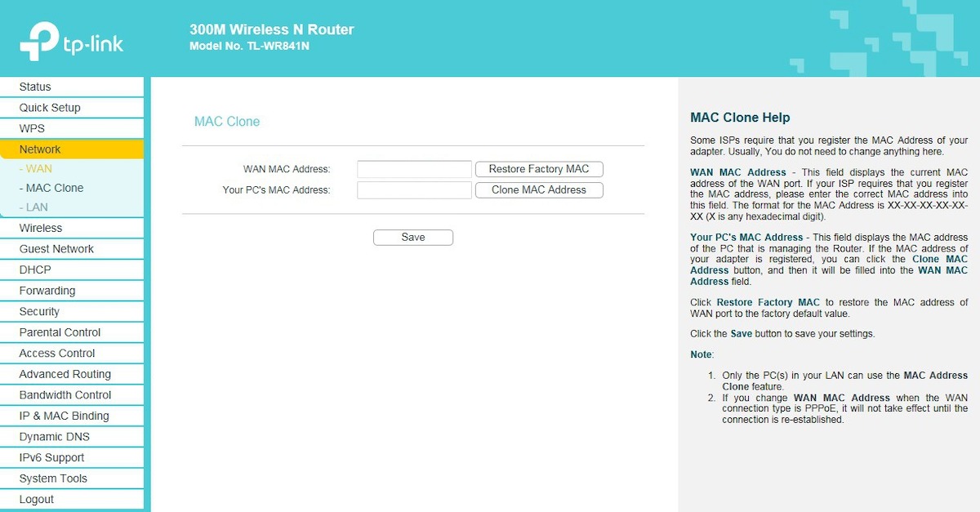Open the DHCP settings
980x512 pixels.
click(x=33, y=269)
